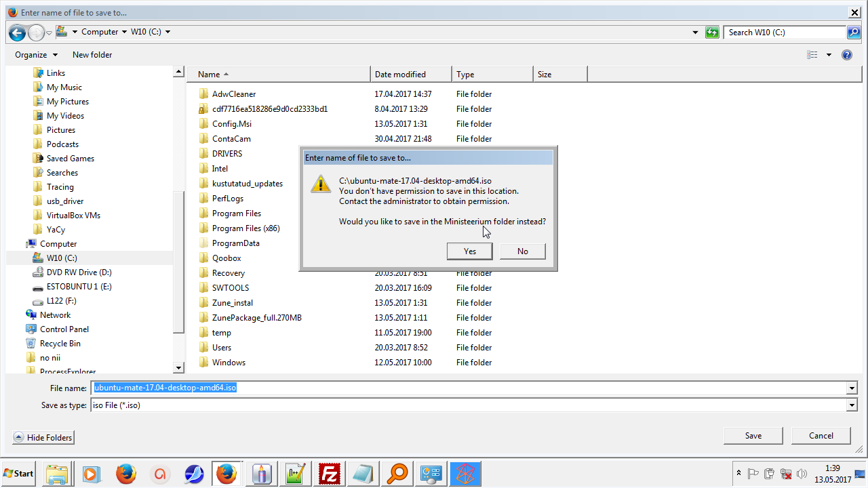Click Yes to save in Ministeerium folder

point(470,251)
